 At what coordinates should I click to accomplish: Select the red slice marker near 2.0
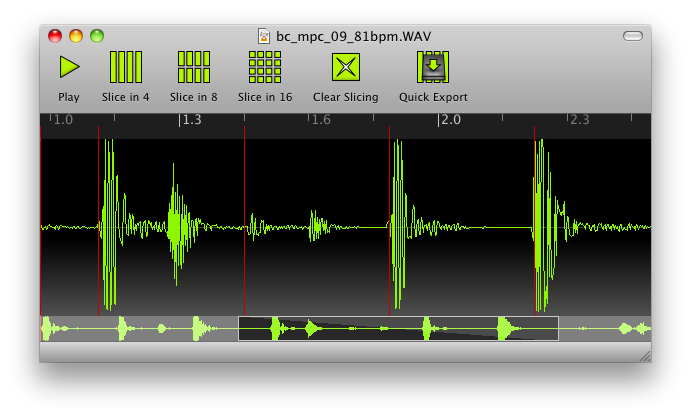tap(390, 220)
